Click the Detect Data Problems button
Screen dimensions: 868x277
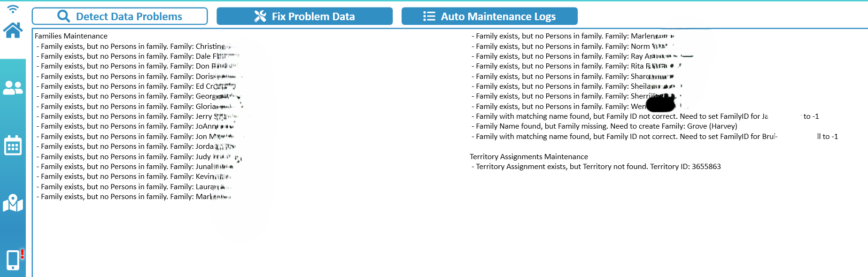tap(120, 16)
